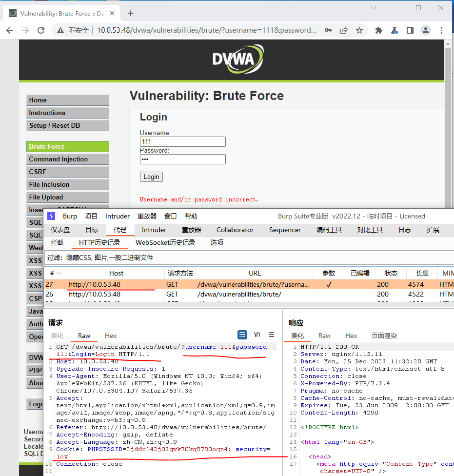Switch to the 编码工具 tab
Viewport: 454px width, 476px height.
[329, 230]
